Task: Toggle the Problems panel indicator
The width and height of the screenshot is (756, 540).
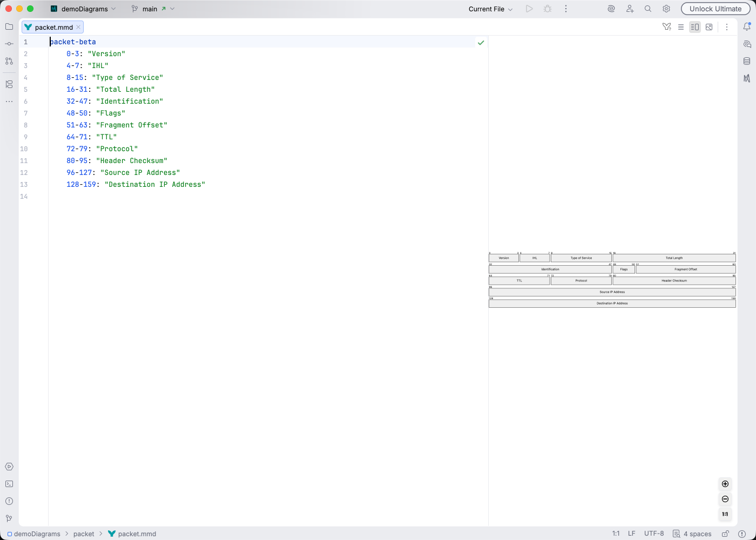Action: [9, 501]
